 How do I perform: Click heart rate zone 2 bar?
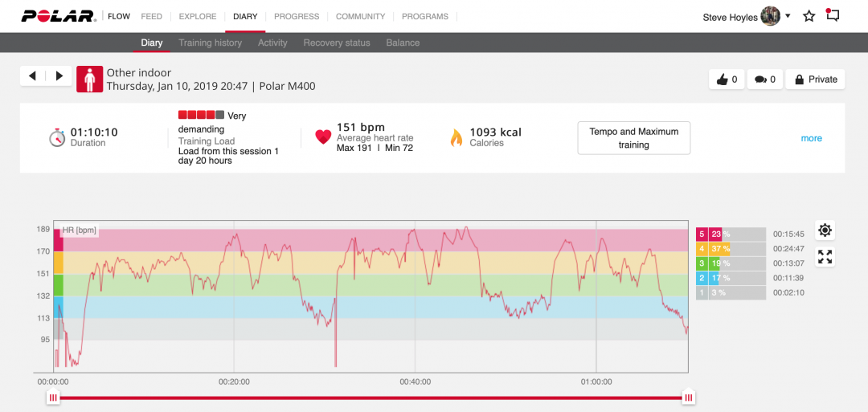click(731, 278)
